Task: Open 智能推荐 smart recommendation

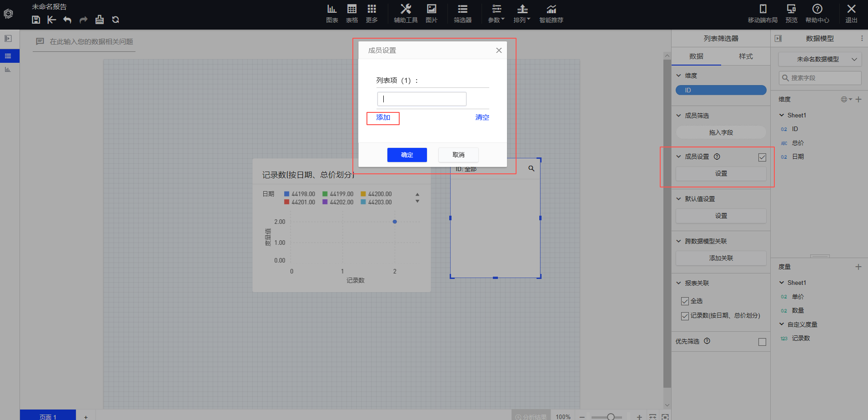Action: [551, 13]
